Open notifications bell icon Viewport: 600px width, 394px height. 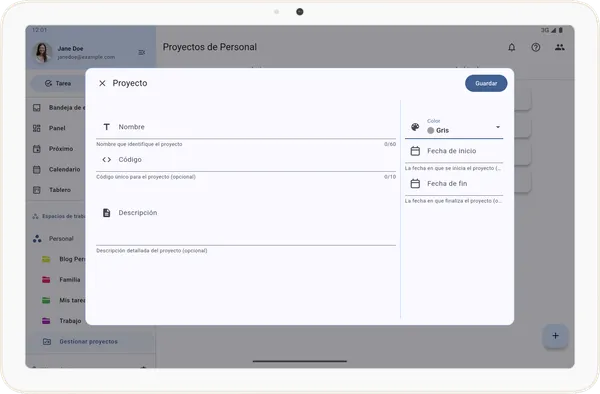pyautogui.click(x=512, y=47)
